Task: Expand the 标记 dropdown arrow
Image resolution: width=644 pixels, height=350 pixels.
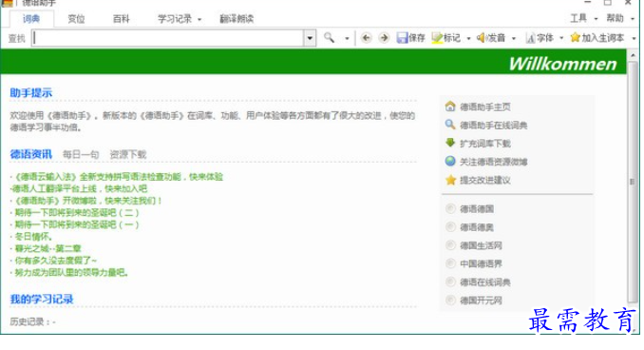Action: tap(468, 39)
